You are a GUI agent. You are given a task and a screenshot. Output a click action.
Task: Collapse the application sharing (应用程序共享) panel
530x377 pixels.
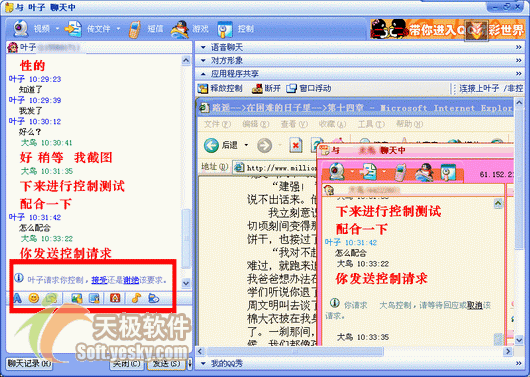click(359, 73)
